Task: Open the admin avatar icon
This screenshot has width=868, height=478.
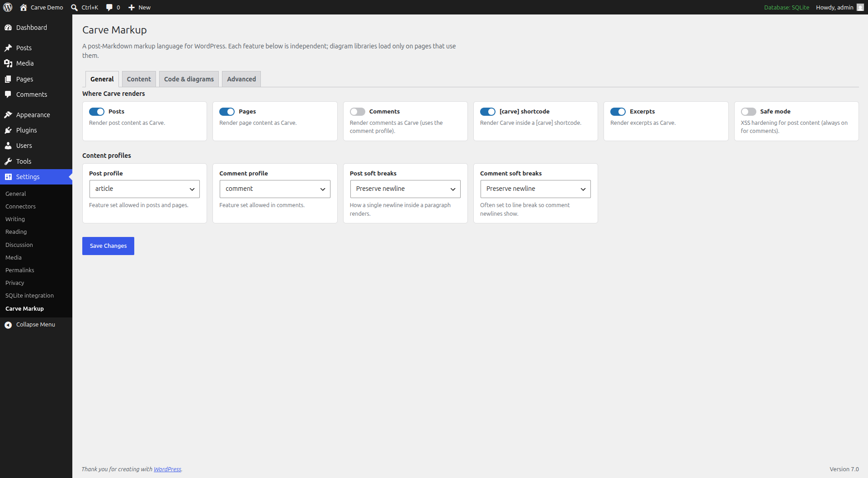Action: point(860,7)
